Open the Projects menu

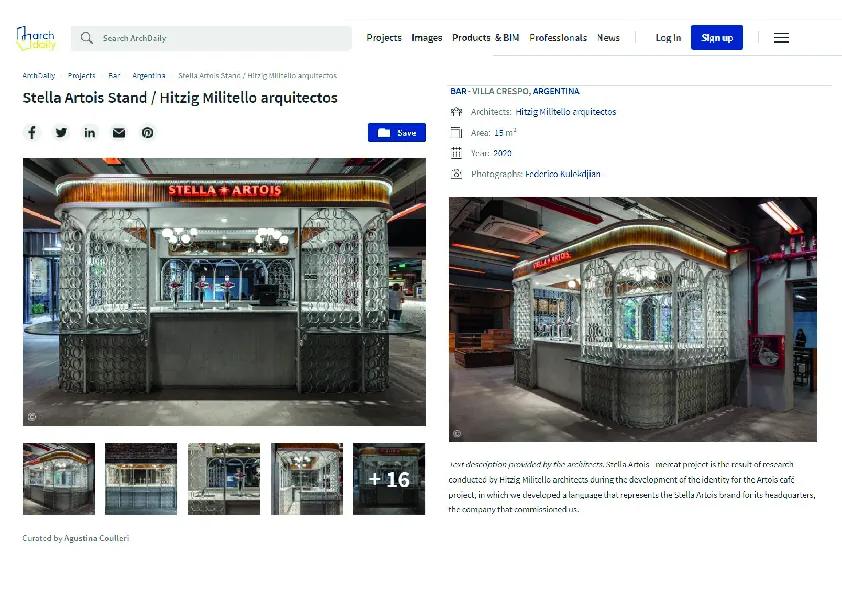(x=384, y=38)
